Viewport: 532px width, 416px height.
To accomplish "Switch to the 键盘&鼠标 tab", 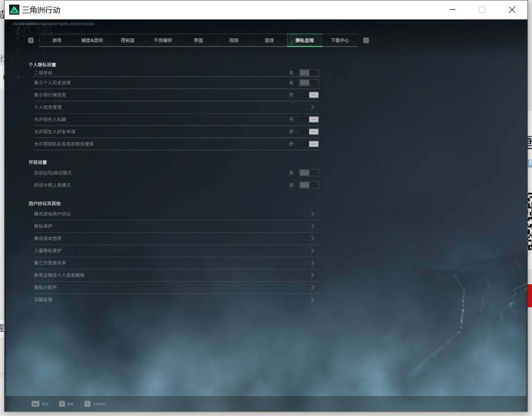I will [92, 40].
